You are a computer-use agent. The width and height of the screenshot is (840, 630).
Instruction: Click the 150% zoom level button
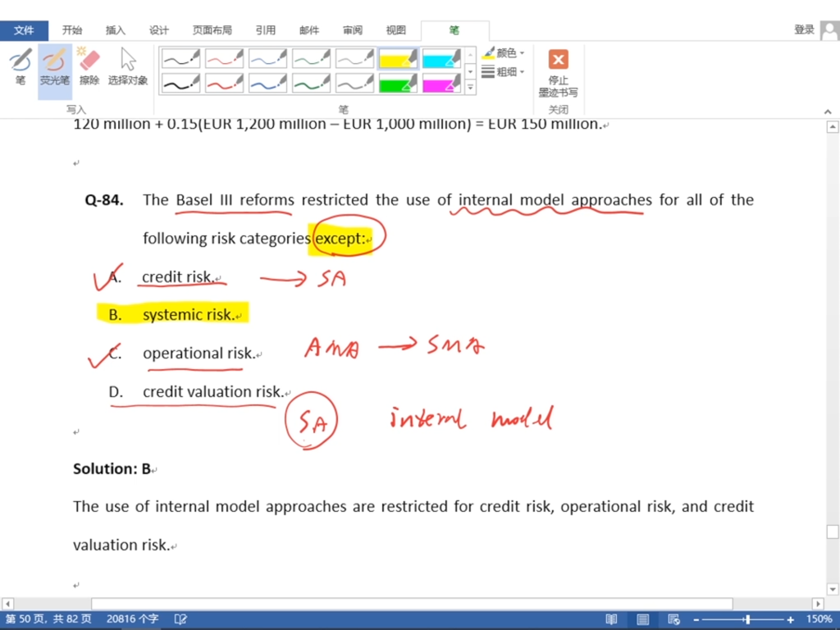[819, 619]
